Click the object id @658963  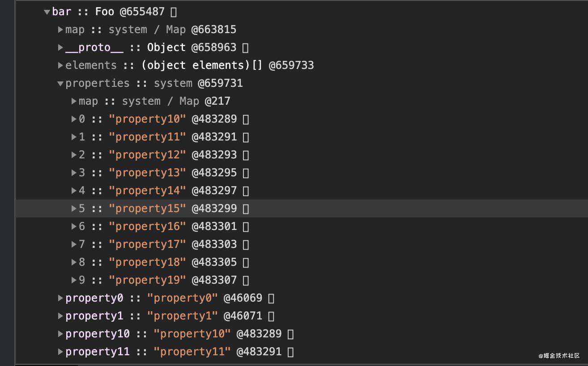214,47
